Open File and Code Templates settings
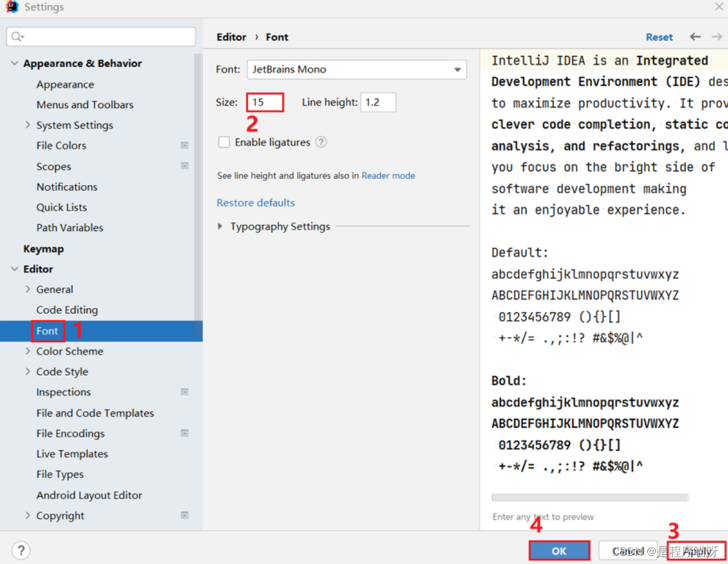 (95, 413)
